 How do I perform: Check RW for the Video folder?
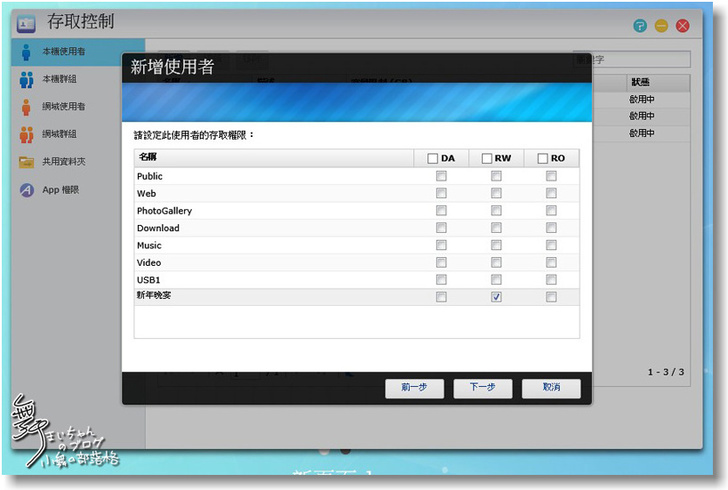click(x=496, y=262)
